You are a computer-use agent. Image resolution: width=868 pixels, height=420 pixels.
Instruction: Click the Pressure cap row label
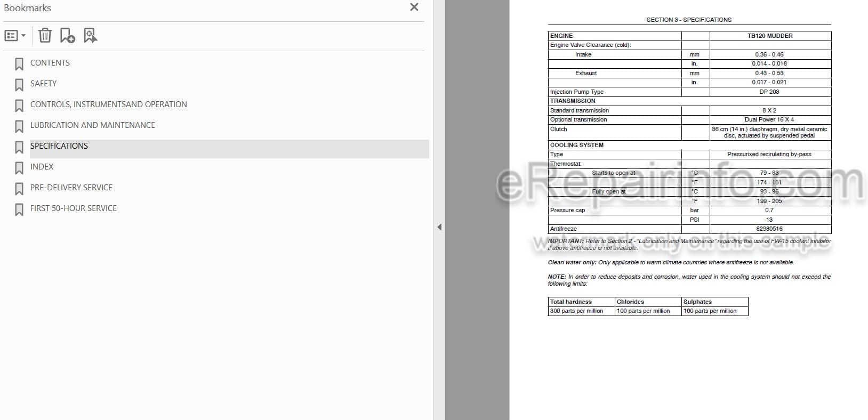point(567,210)
